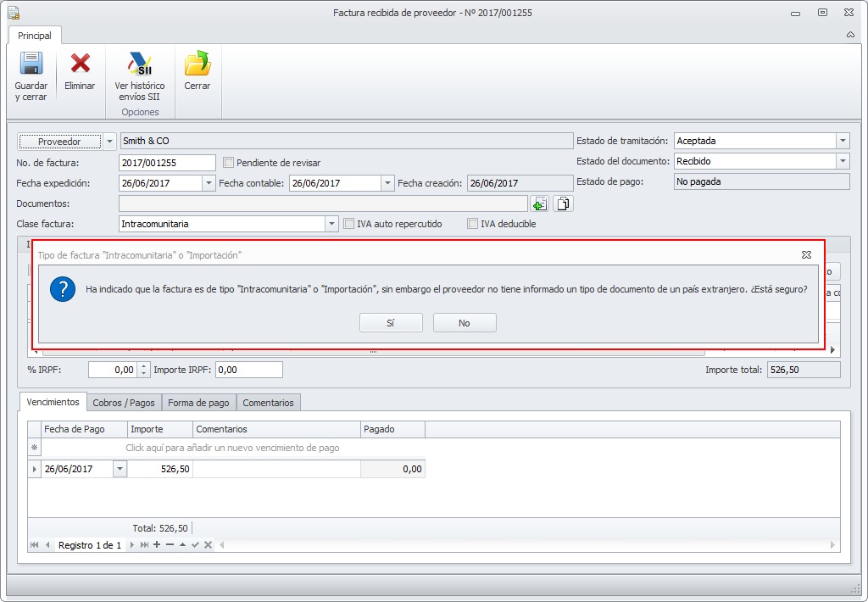The height and width of the screenshot is (602, 868).
Task: Check the IVA deducible checkbox
Action: pos(473,224)
